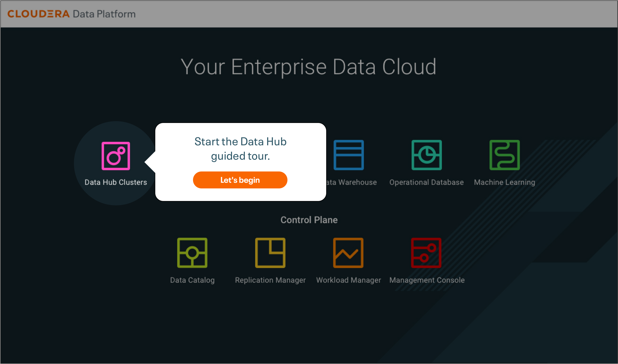The width and height of the screenshot is (618, 364).
Task: Select the pink Data Hub cluster graphic
Action: (x=116, y=156)
